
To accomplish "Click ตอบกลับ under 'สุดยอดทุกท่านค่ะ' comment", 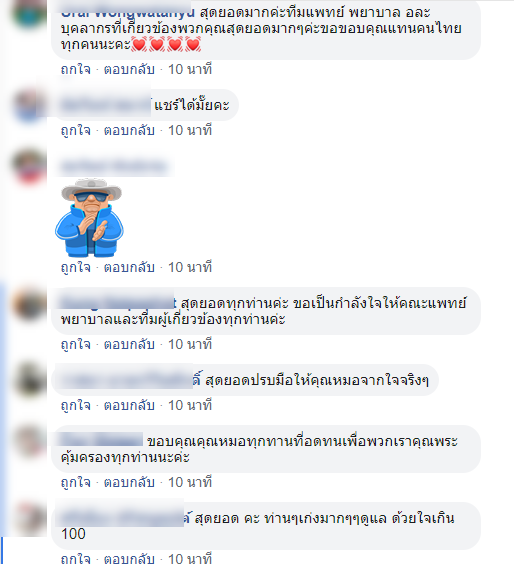I will 129,345.
